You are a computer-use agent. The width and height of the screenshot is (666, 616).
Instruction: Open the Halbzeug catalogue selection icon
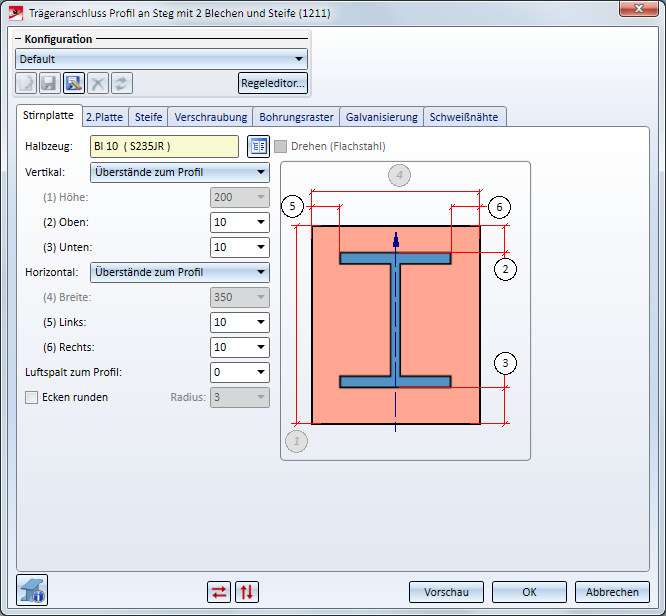tap(259, 146)
